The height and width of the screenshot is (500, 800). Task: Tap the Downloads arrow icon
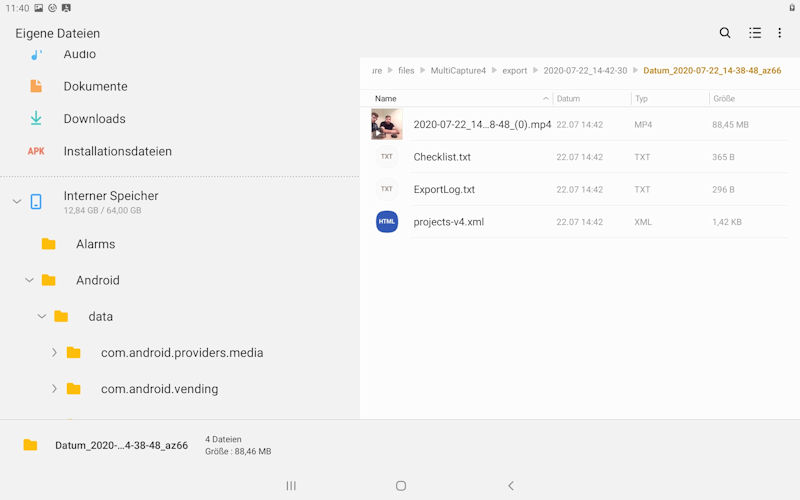pyautogui.click(x=36, y=119)
